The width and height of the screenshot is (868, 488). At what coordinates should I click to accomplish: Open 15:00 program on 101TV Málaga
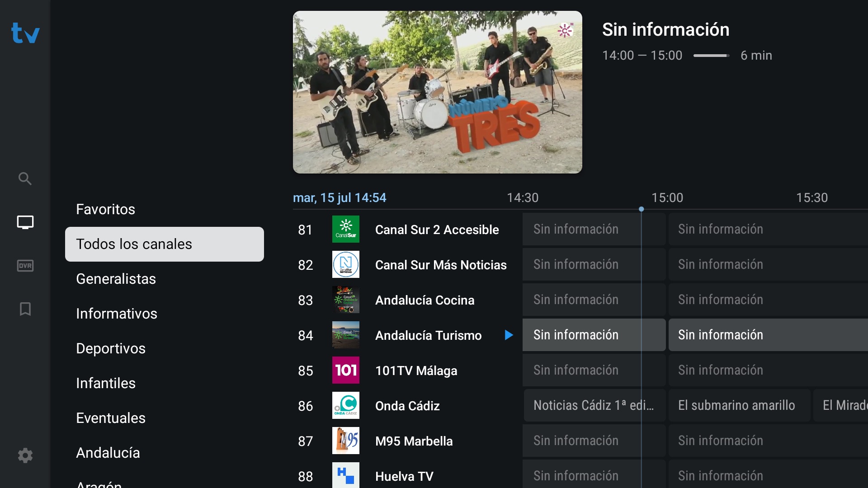[x=768, y=370]
